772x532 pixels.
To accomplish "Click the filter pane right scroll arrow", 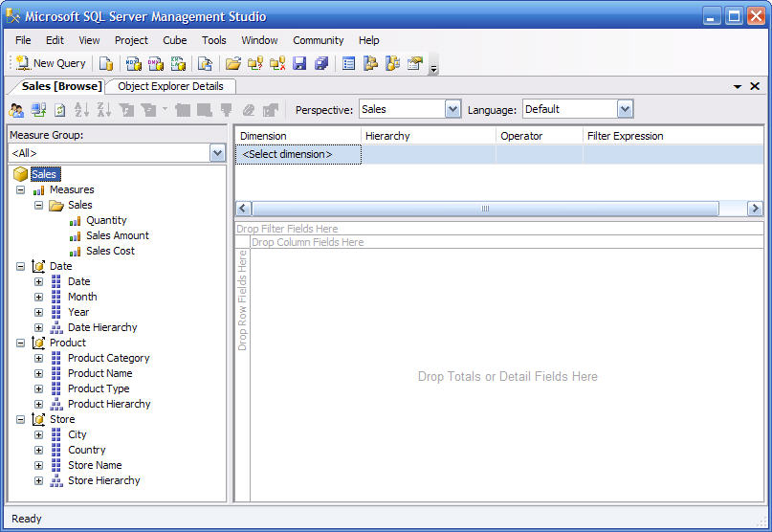I will [755, 209].
